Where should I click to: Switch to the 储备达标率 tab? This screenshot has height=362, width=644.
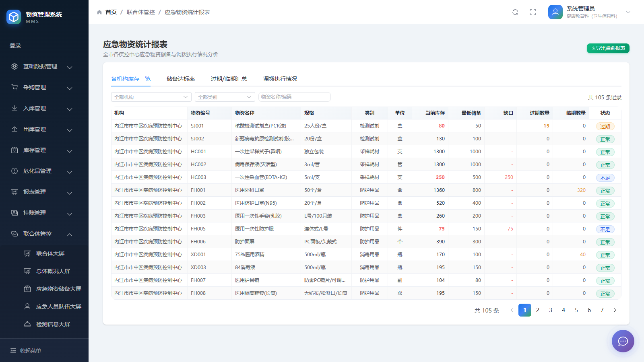[x=181, y=79]
